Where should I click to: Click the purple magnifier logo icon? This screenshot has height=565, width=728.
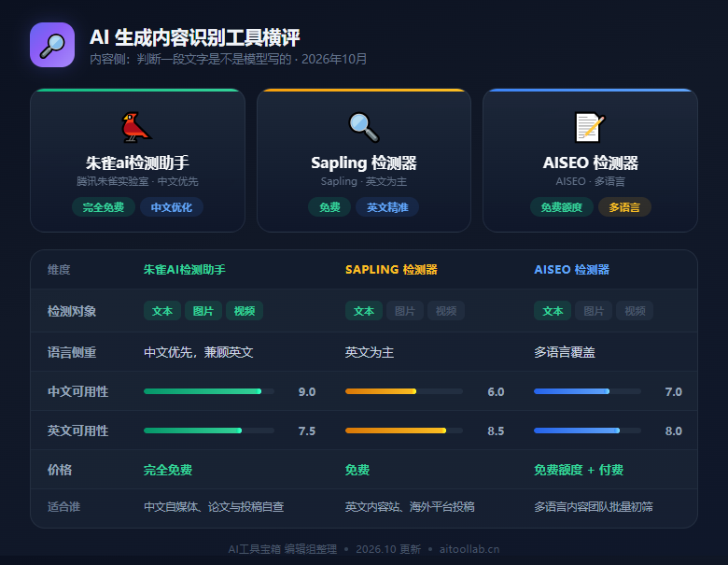coord(52,45)
